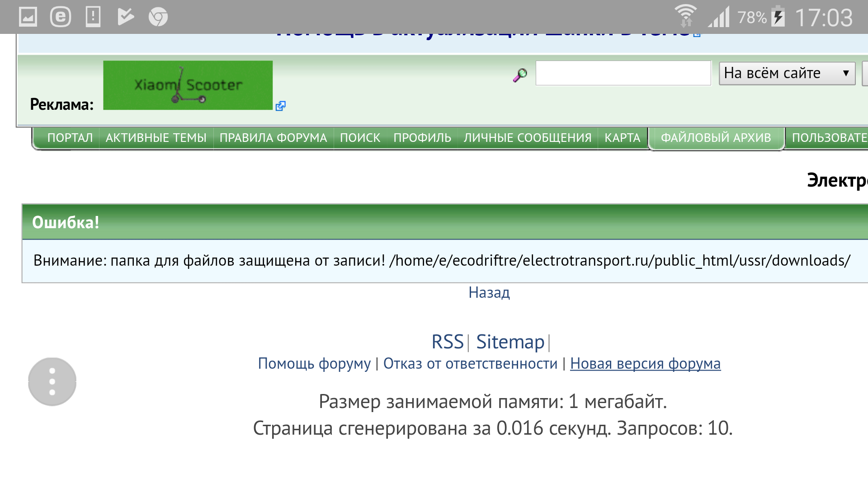Open 'Новая версия форума' link
Screen dimensions: 868x488
click(x=645, y=364)
